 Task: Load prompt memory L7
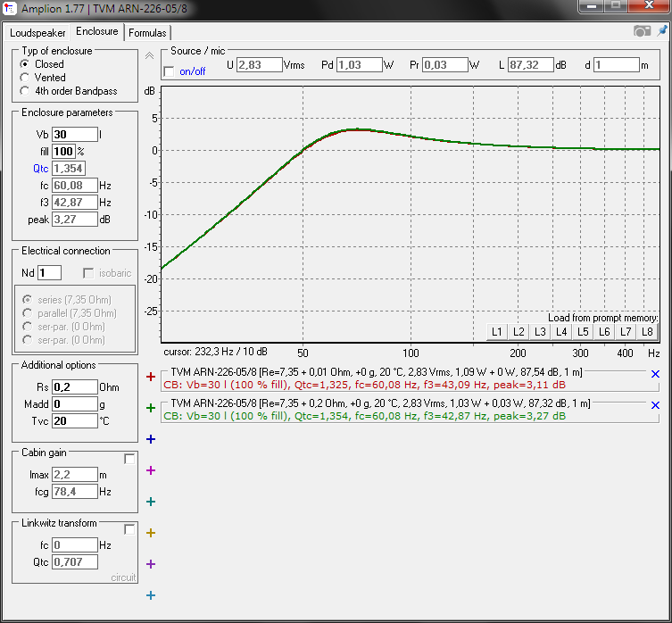coord(626,332)
